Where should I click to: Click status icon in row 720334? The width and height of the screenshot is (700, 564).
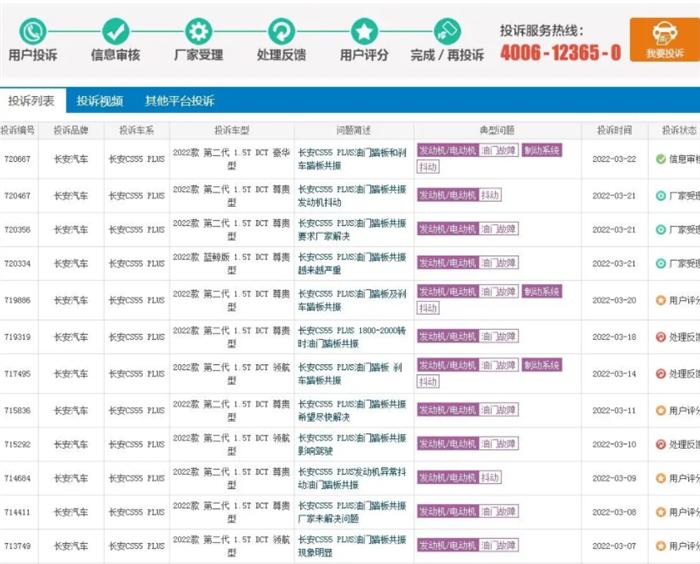(661, 263)
